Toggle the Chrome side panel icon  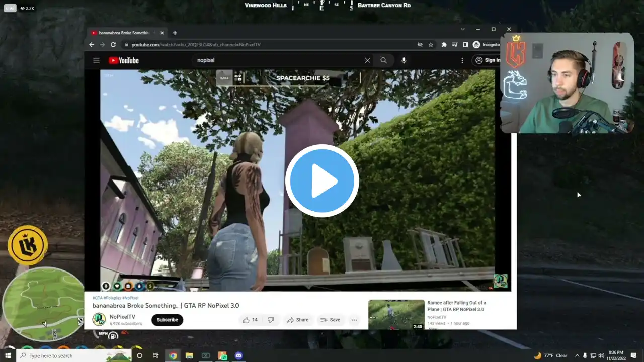(465, 45)
